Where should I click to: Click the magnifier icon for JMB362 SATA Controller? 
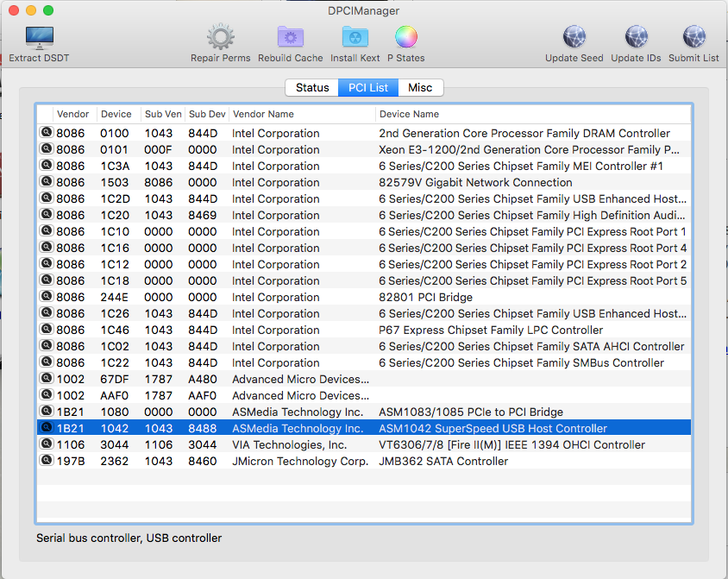click(x=46, y=461)
